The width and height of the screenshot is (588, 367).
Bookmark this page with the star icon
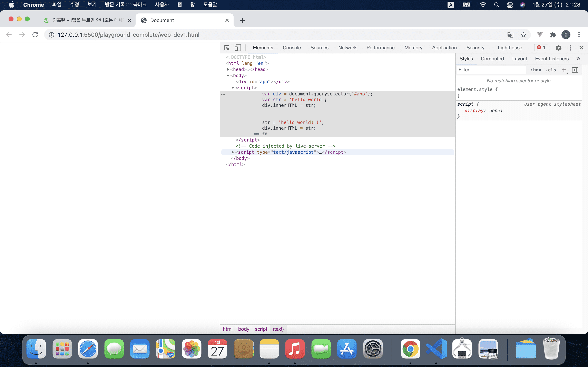point(523,35)
